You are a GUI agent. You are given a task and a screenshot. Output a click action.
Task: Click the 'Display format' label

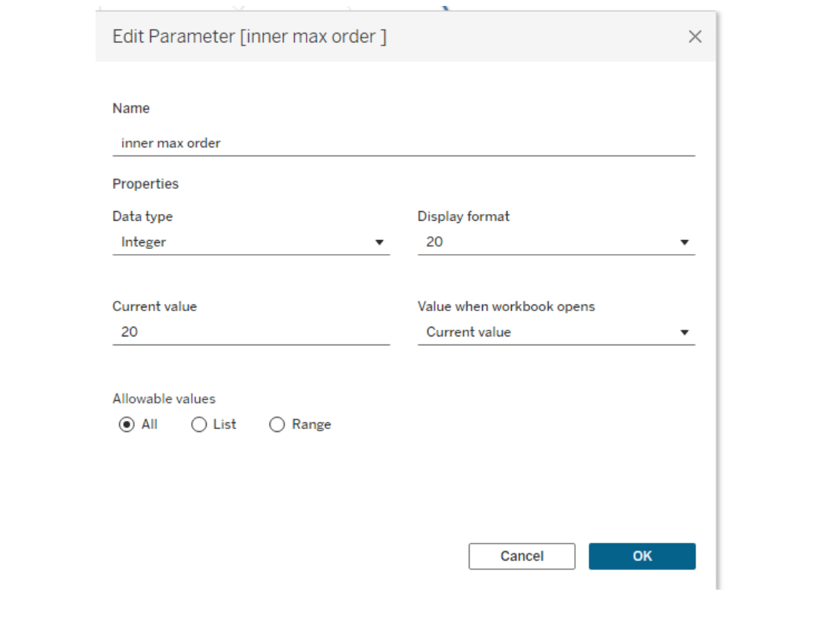464,216
